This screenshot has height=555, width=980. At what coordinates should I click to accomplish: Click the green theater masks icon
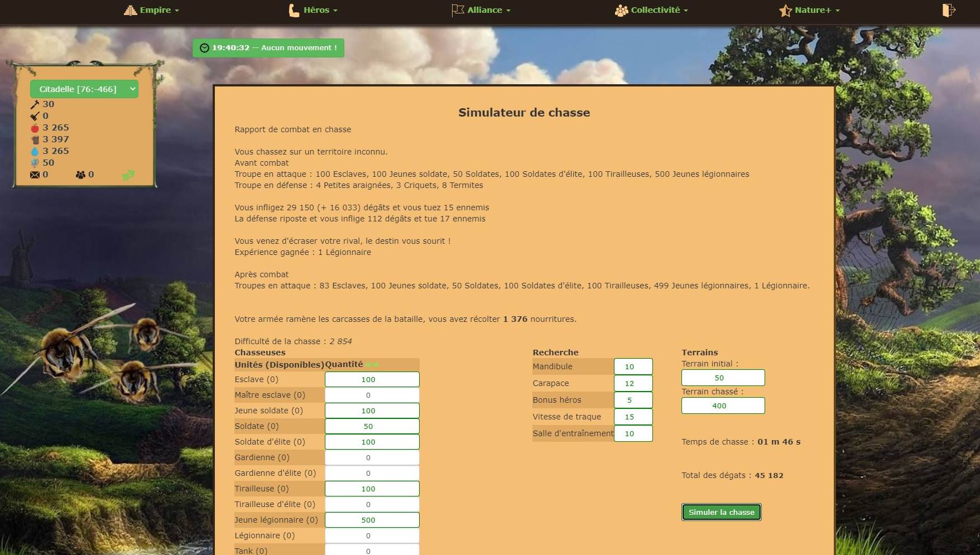(x=128, y=175)
